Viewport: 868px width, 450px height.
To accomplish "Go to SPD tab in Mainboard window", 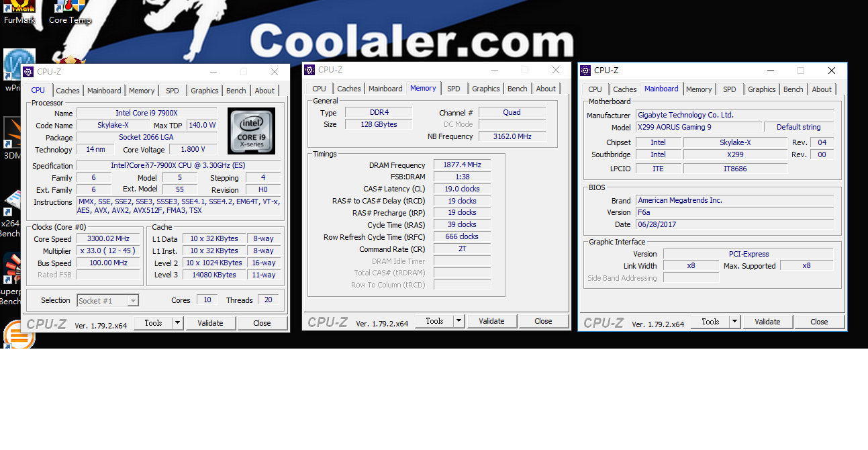I will pyautogui.click(x=730, y=89).
